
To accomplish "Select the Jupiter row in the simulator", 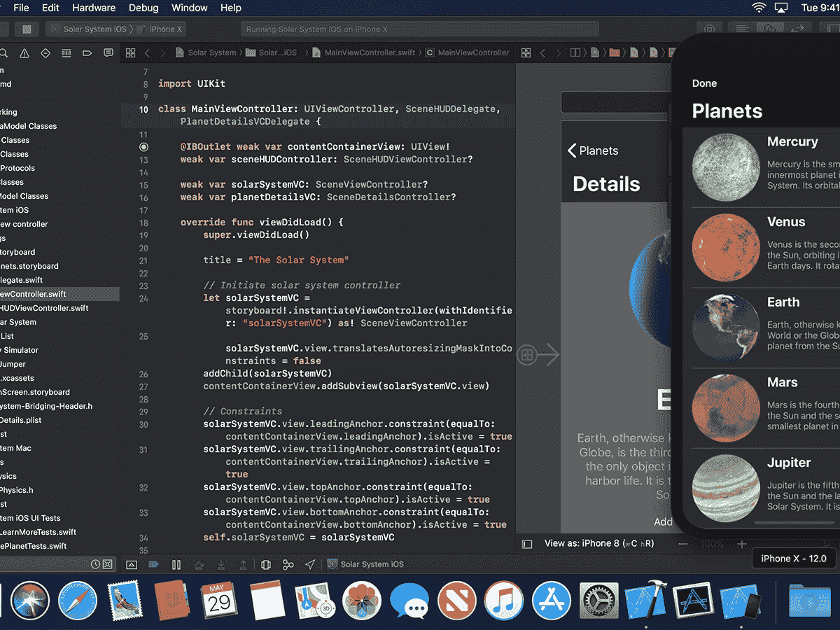I will [762, 489].
